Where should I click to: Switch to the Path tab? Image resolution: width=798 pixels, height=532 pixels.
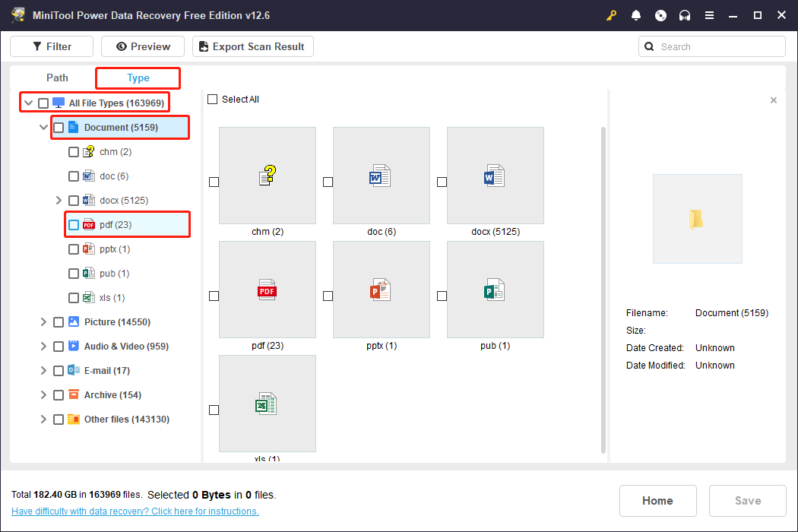point(57,78)
